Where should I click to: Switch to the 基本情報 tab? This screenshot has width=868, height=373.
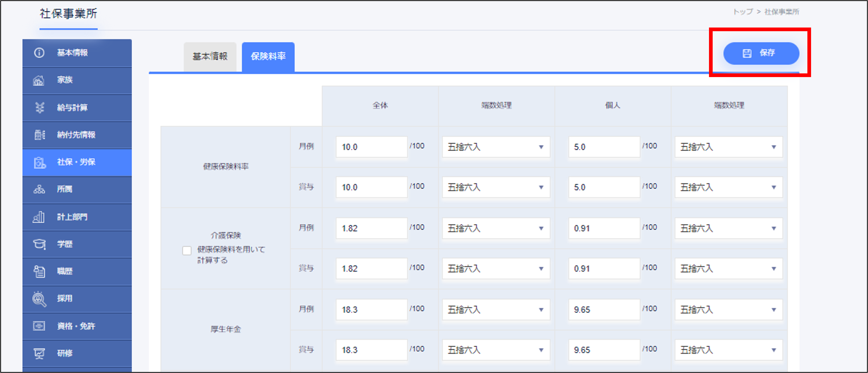[210, 56]
